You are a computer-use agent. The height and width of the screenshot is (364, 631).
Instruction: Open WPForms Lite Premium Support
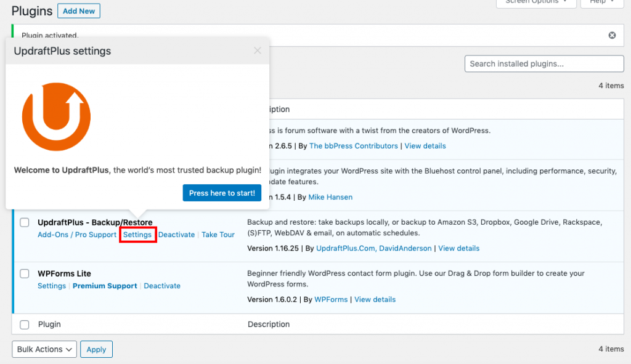coord(105,286)
